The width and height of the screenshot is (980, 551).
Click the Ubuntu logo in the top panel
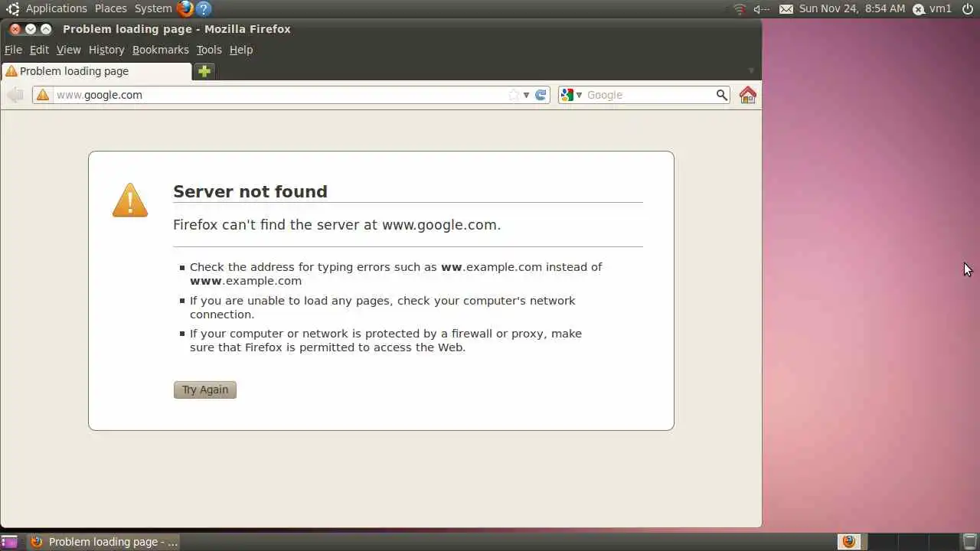[13, 8]
